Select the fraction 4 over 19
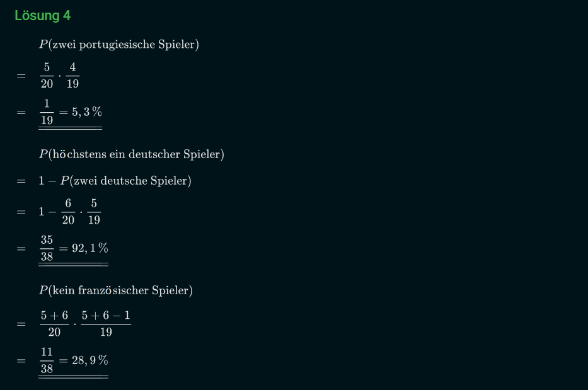Viewport: 588px width, 390px height. [x=72, y=76]
